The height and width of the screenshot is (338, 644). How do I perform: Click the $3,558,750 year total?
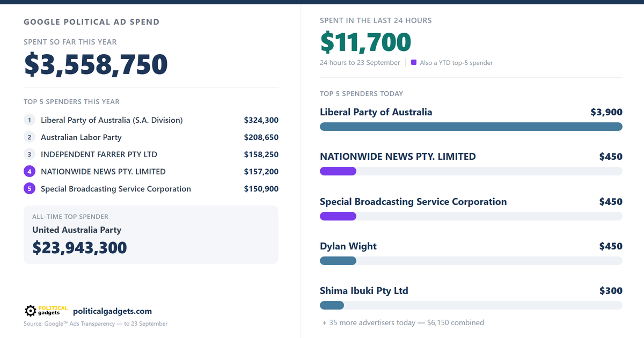pos(96,64)
